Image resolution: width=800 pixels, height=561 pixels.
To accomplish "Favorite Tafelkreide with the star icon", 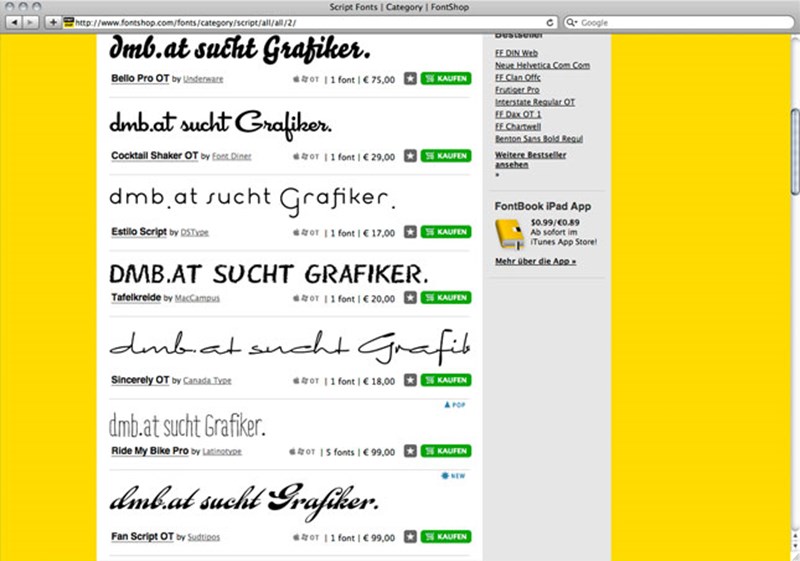I will [x=411, y=297].
